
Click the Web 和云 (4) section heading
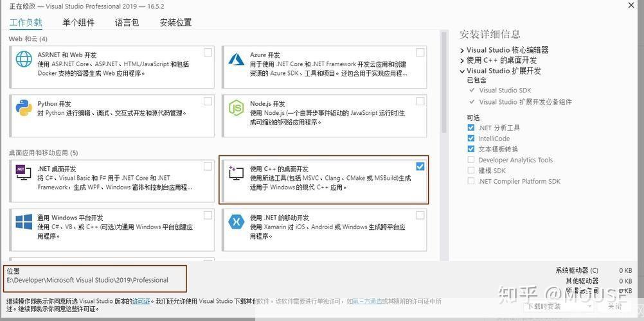click(28, 39)
